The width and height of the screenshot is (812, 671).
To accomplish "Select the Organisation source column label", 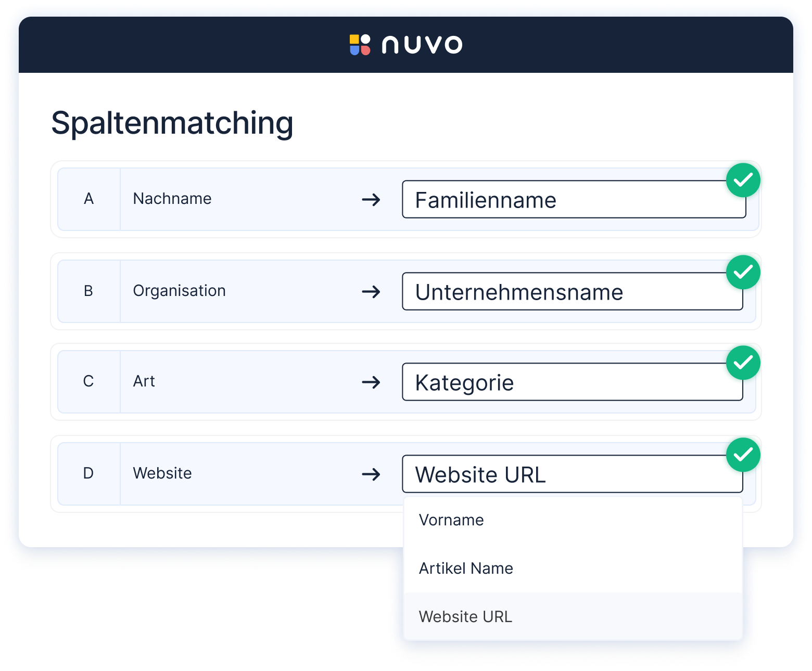I will (179, 291).
